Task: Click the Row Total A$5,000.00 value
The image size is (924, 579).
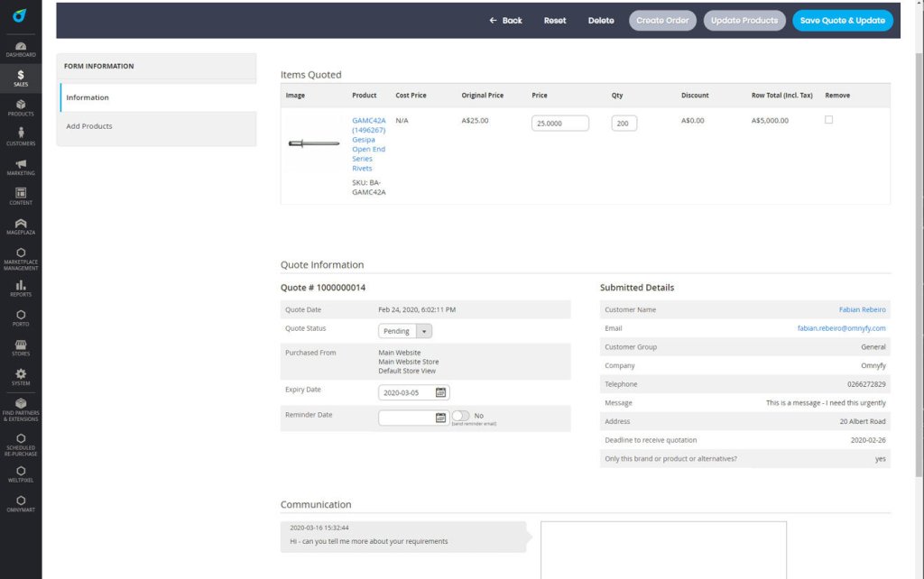Action: coord(770,121)
